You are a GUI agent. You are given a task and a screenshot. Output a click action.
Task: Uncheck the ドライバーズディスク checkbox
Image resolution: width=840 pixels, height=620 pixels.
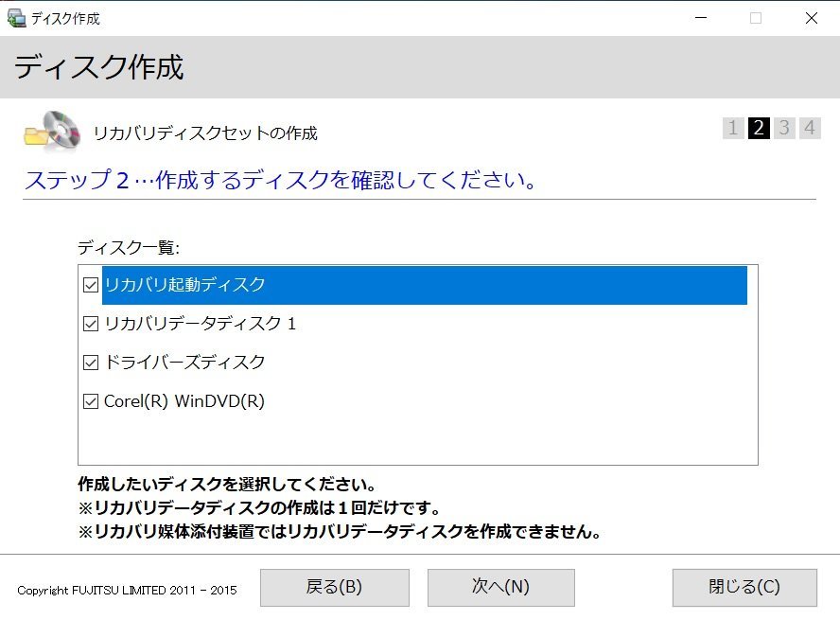pyautogui.click(x=91, y=363)
